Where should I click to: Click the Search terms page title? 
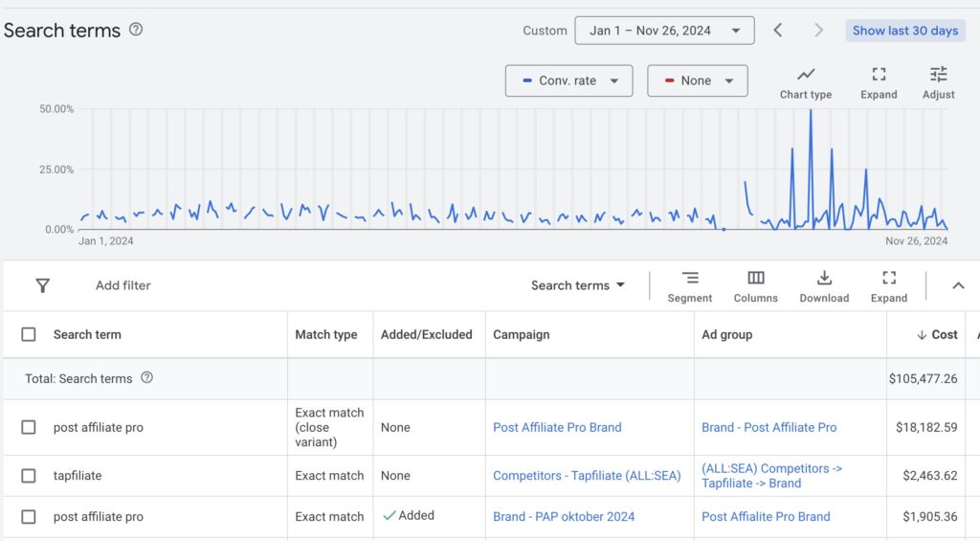point(62,30)
